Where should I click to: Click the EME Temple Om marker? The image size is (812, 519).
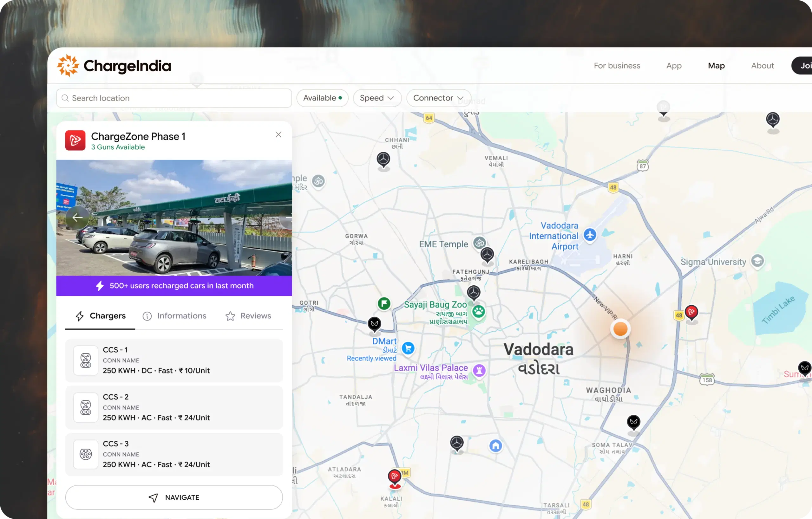pyautogui.click(x=479, y=243)
